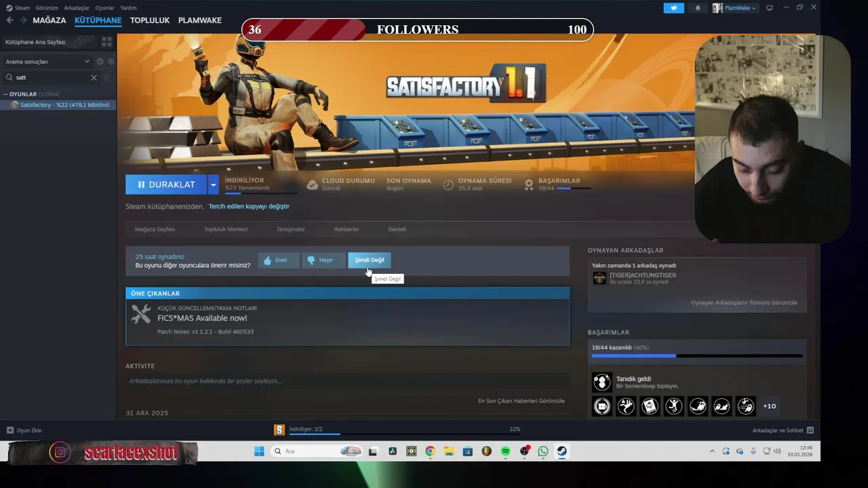Viewport: 868px width, 488px height.
Task: Collapse the OYUNLAR category
Action: (x=5, y=94)
